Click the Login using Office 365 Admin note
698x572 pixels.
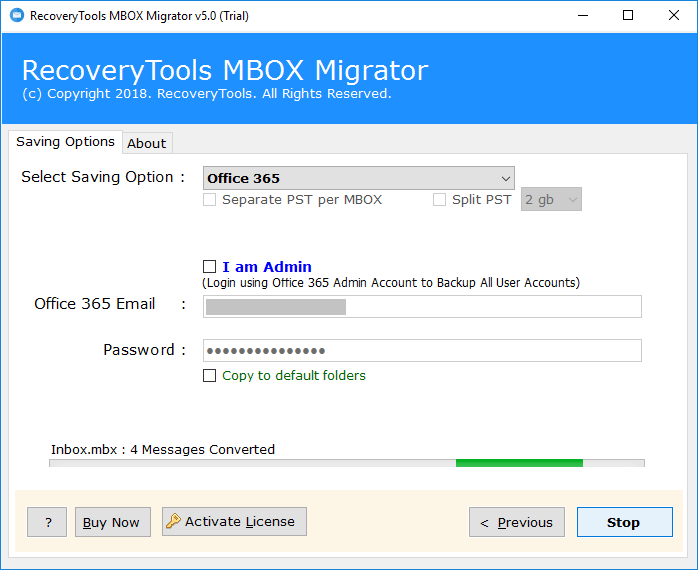click(x=391, y=283)
